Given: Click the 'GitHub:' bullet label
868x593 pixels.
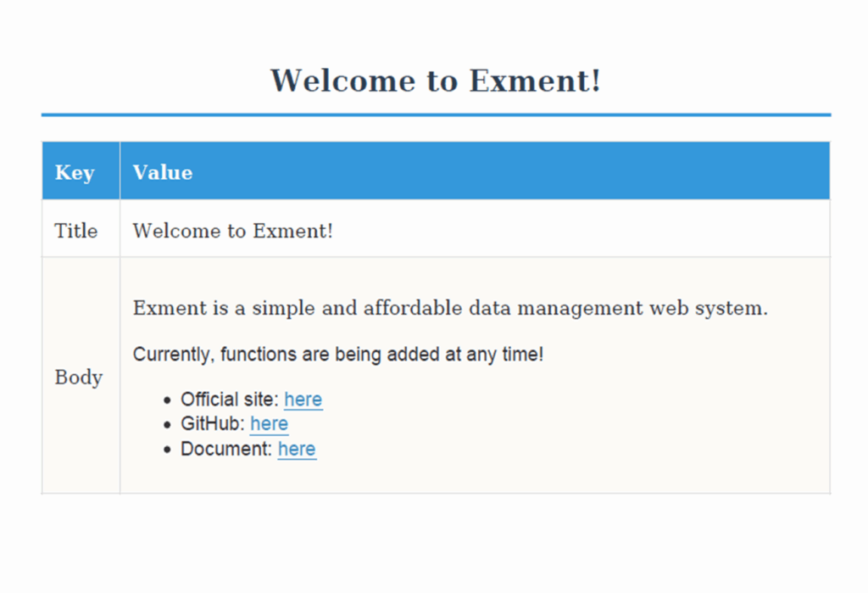Looking at the screenshot, I should [x=213, y=424].
